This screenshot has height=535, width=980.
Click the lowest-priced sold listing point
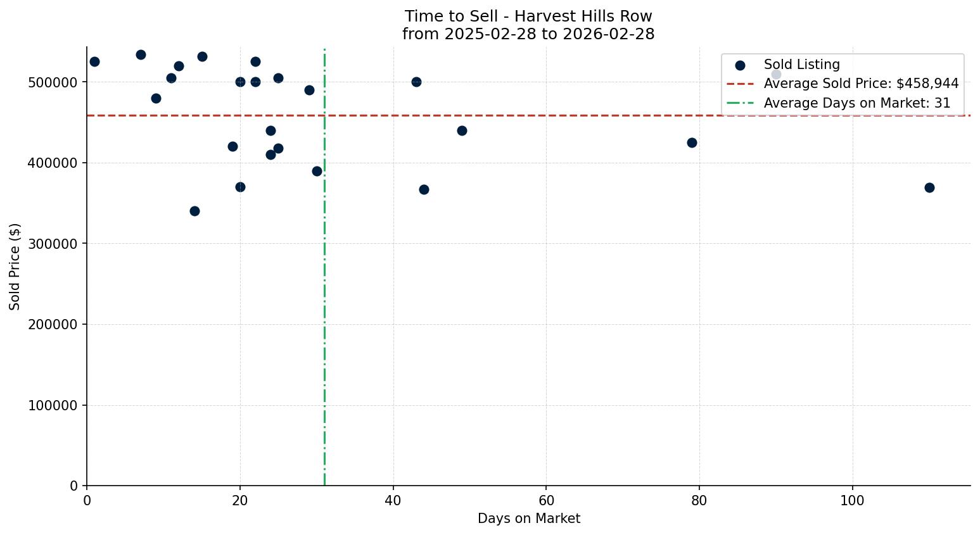(194, 211)
